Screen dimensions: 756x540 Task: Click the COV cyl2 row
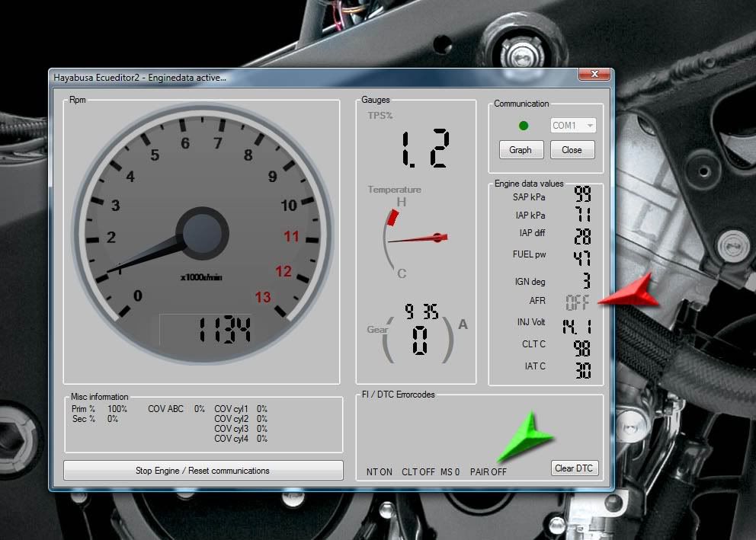(x=241, y=419)
